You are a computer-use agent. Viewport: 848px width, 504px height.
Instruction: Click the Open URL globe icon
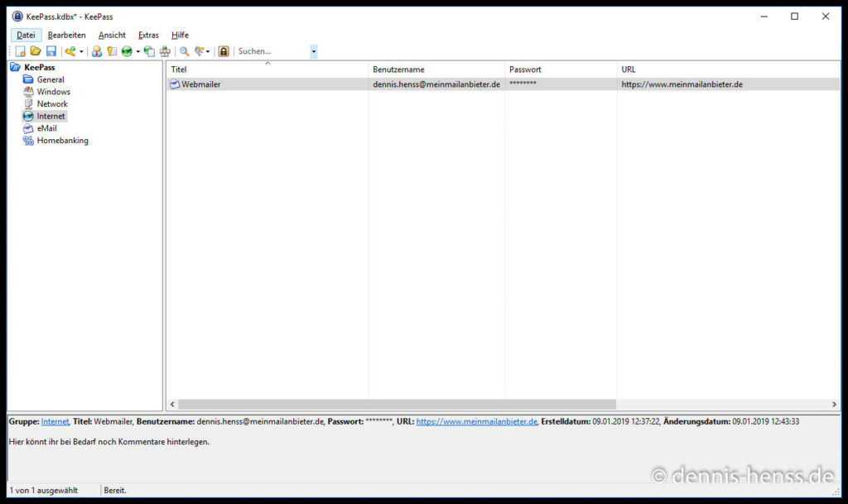tap(127, 51)
